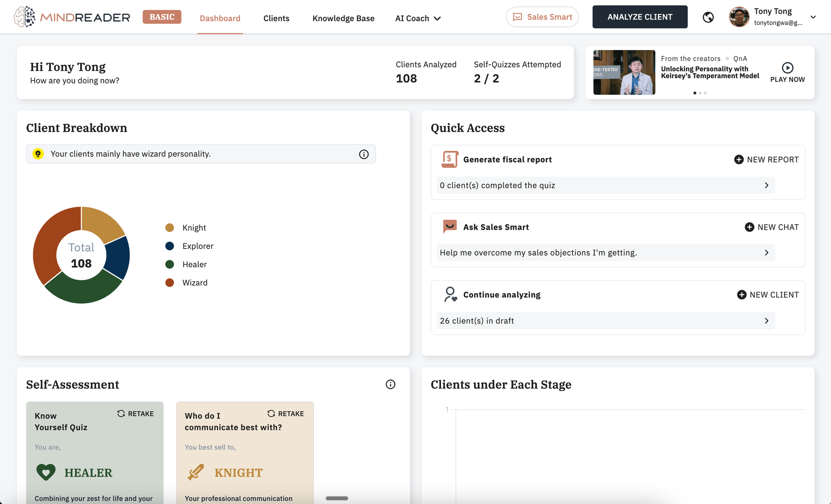Viewport: 831px width, 504px height.
Task: Open the Tony Tong account dropdown
Action: click(x=813, y=17)
